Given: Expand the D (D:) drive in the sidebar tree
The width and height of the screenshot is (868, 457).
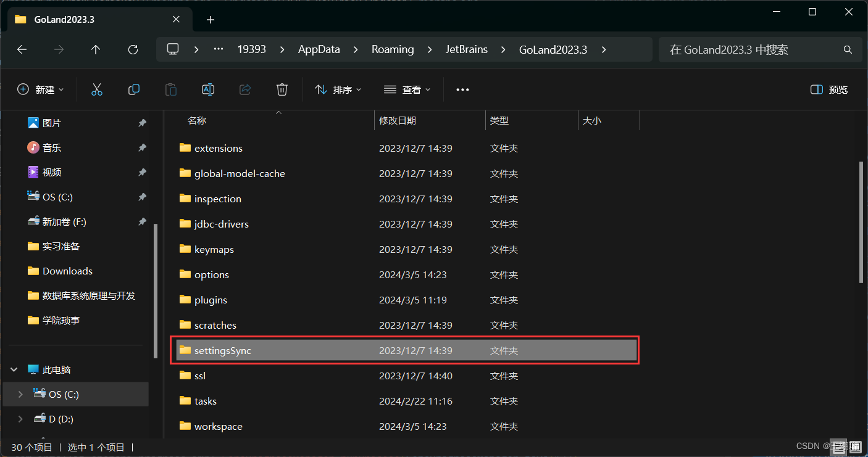Looking at the screenshot, I should coord(20,419).
